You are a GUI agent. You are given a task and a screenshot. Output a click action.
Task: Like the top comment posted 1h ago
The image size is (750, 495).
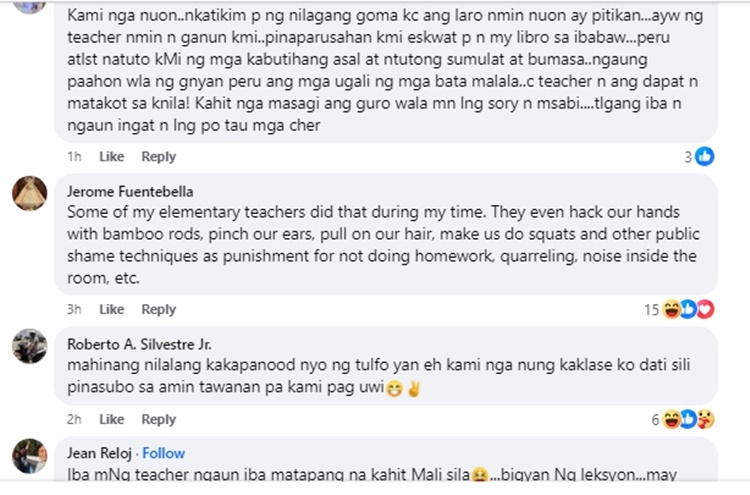(111, 157)
